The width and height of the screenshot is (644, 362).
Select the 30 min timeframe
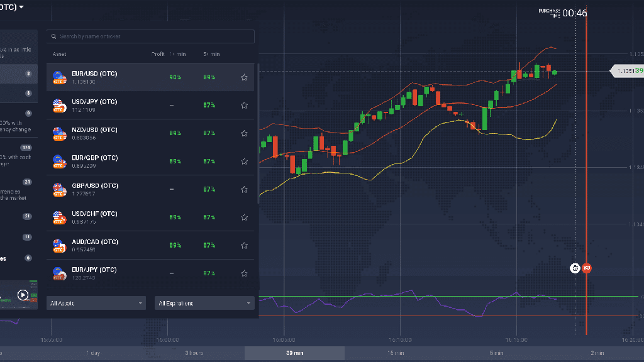[294, 353]
